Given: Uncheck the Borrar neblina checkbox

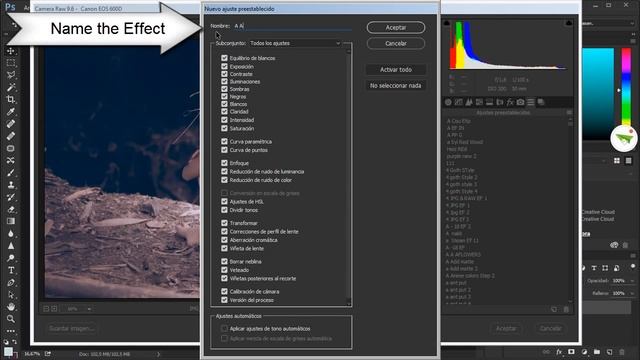Looking at the screenshot, I should (224, 261).
